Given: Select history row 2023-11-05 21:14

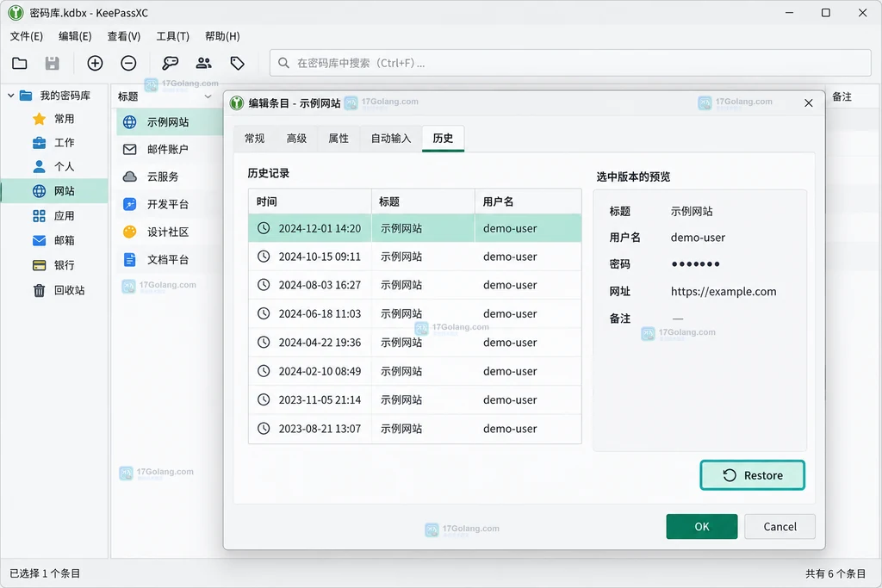Looking at the screenshot, I should (415, 399).
